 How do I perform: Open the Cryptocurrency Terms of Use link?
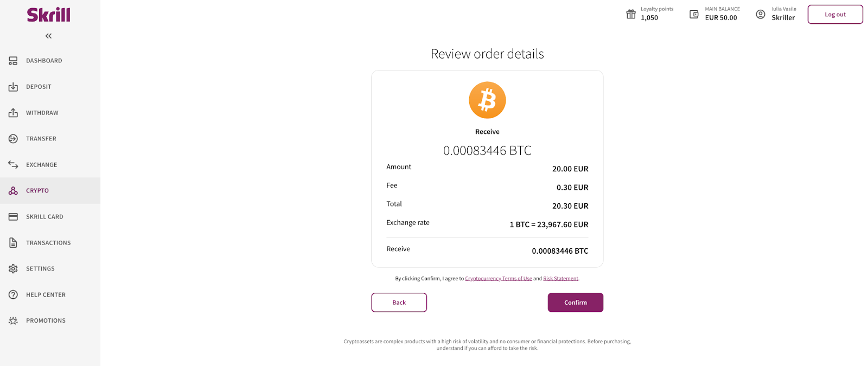tap(498, 279)
